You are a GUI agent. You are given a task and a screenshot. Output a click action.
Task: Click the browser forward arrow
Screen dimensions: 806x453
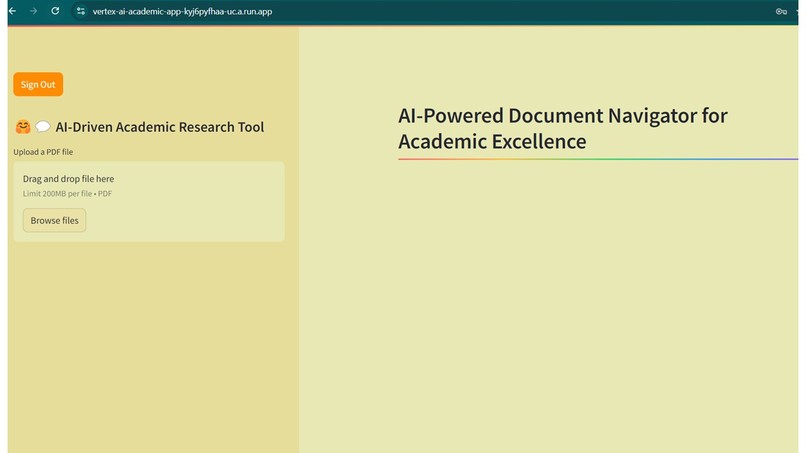pyautogui.click(x=33, y=11)
